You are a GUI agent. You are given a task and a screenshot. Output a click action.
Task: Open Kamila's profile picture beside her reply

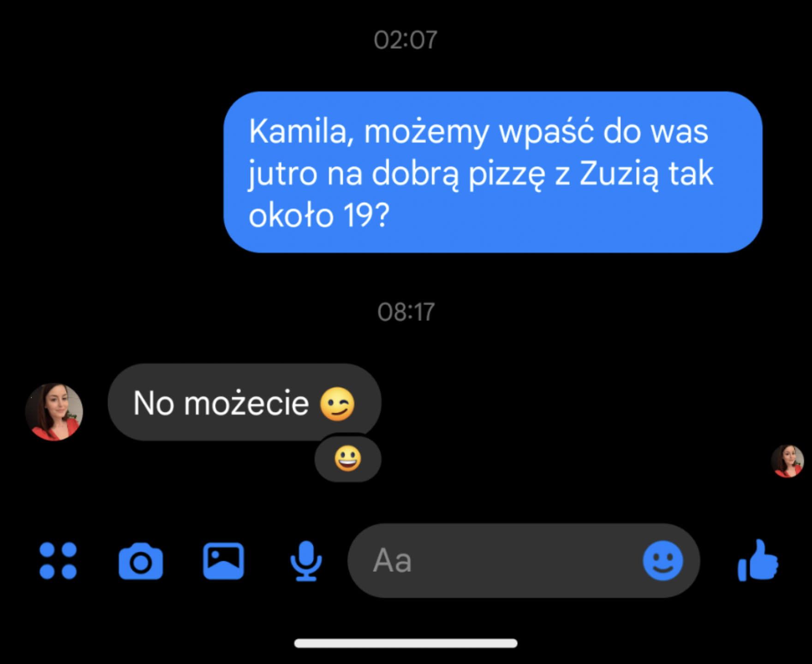tap(54, 412)
